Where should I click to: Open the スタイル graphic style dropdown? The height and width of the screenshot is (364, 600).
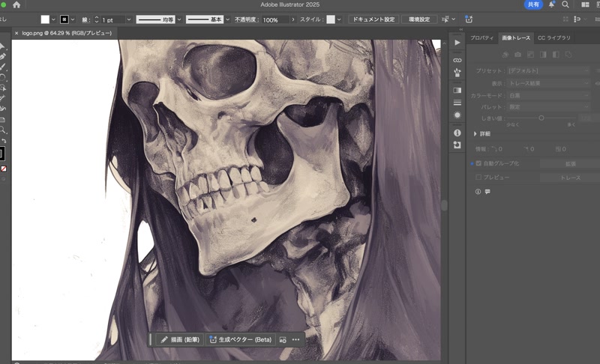339,19
